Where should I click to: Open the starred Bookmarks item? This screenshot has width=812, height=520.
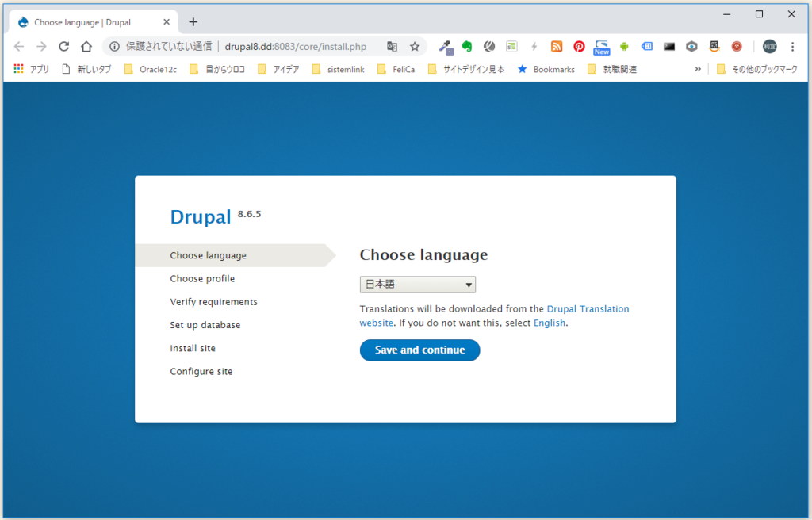click(546, 69)
